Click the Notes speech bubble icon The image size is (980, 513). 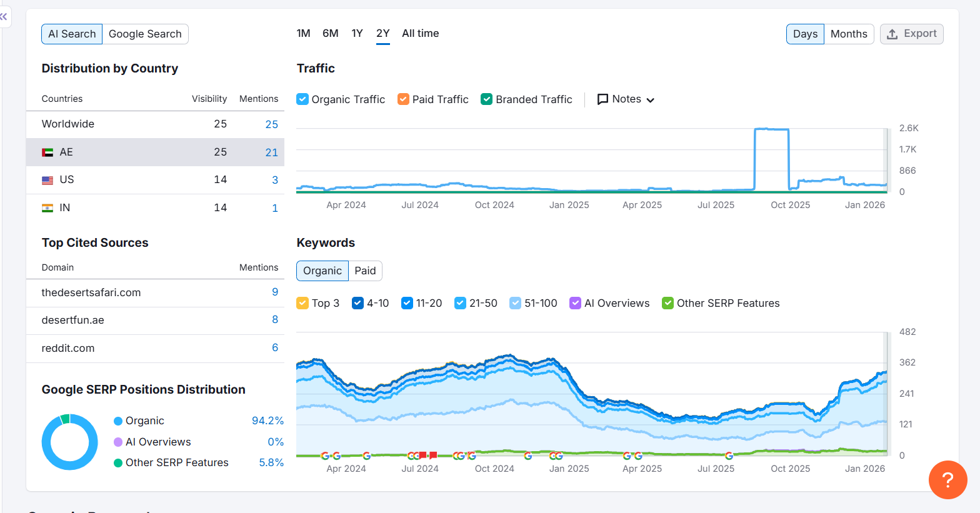602,99
